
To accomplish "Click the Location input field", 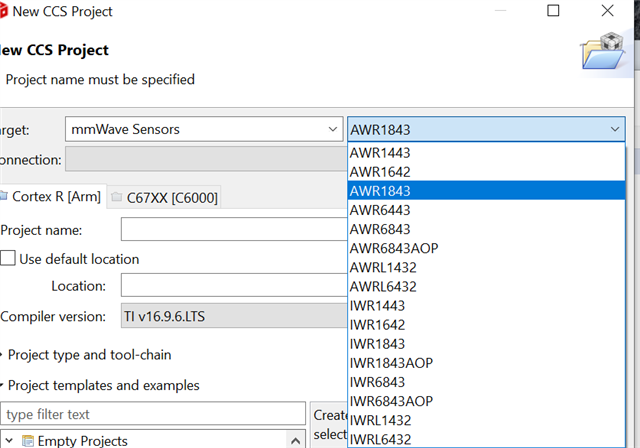I will (x=234, y=285).
